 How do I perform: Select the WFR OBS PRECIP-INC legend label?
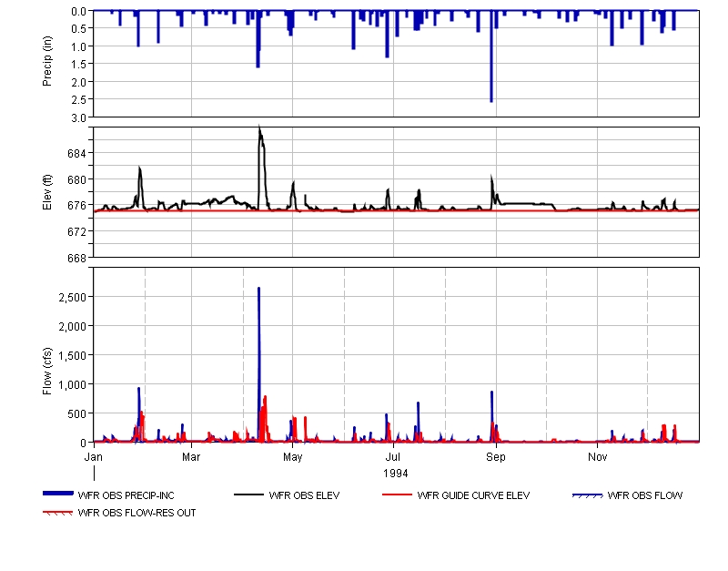(124, 496)
